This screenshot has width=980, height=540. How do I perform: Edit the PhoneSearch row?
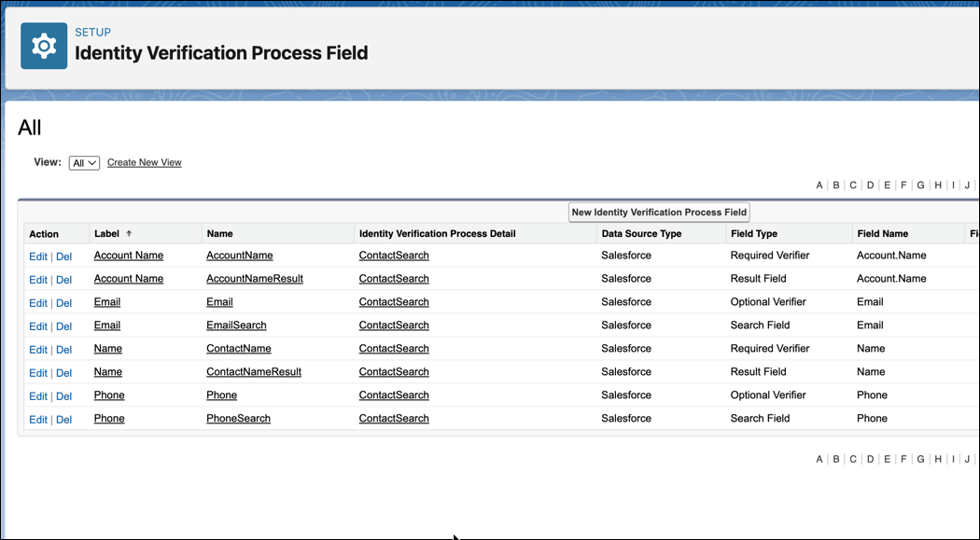tap(38, 419)
